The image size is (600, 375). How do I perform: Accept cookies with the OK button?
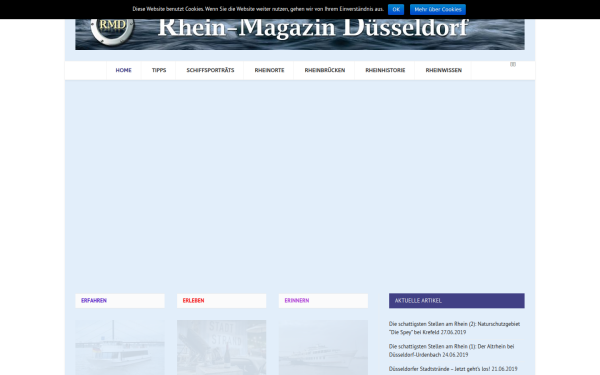click(396, 10)
